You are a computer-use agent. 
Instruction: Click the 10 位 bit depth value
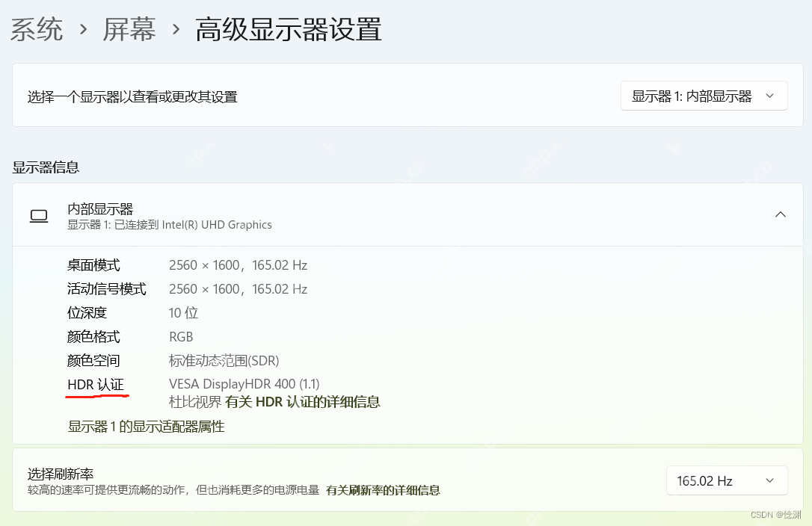(x=183, y=313)
